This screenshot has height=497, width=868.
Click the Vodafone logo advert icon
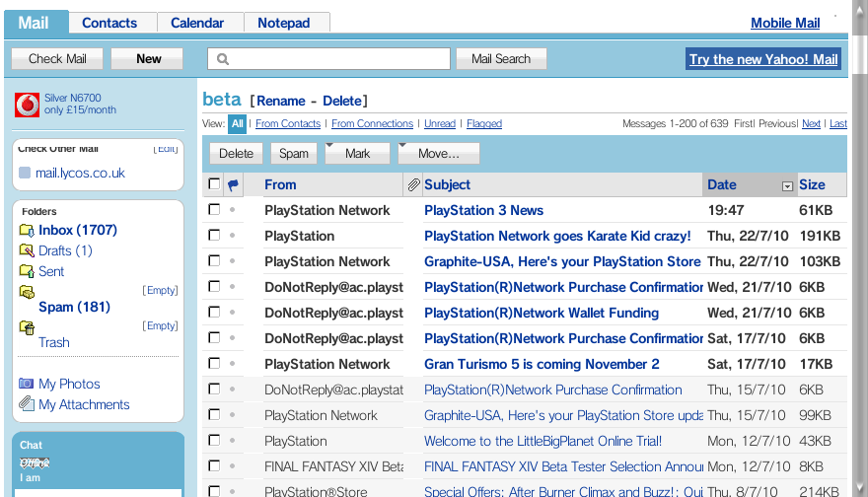tap(28, 105)
